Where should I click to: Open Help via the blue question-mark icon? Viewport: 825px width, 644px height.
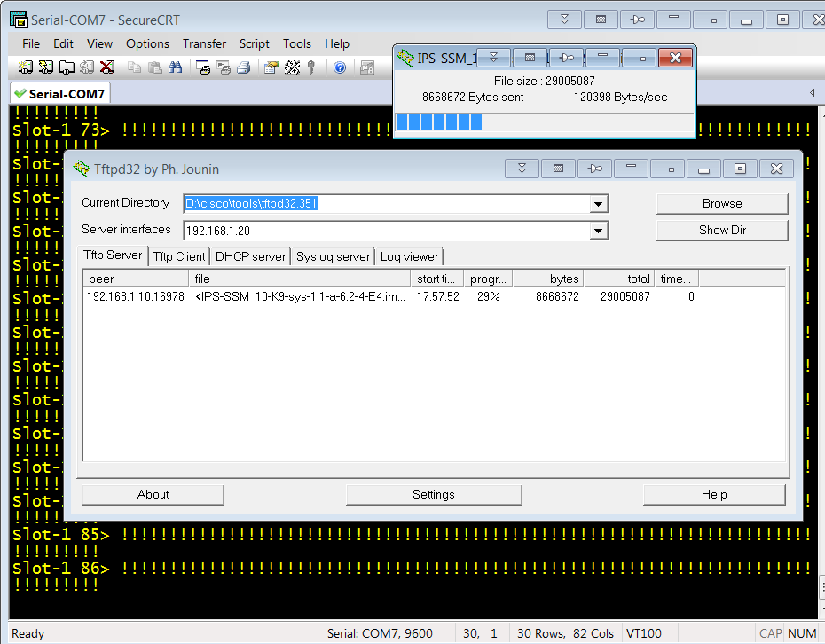(x=340, y=67)
